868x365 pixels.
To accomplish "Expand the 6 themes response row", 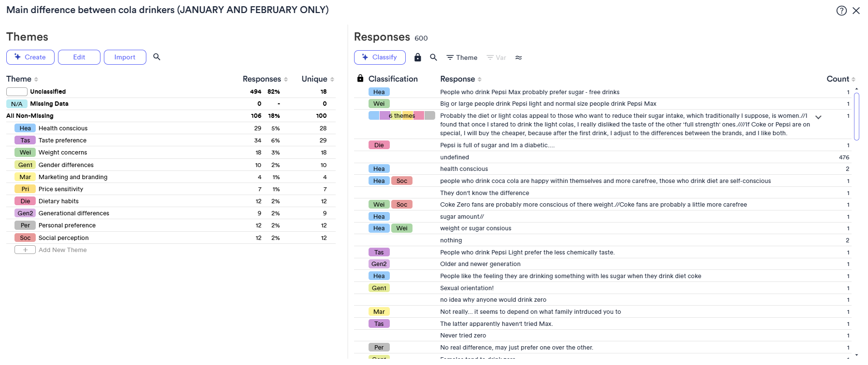I will click(x=819, y=117).
